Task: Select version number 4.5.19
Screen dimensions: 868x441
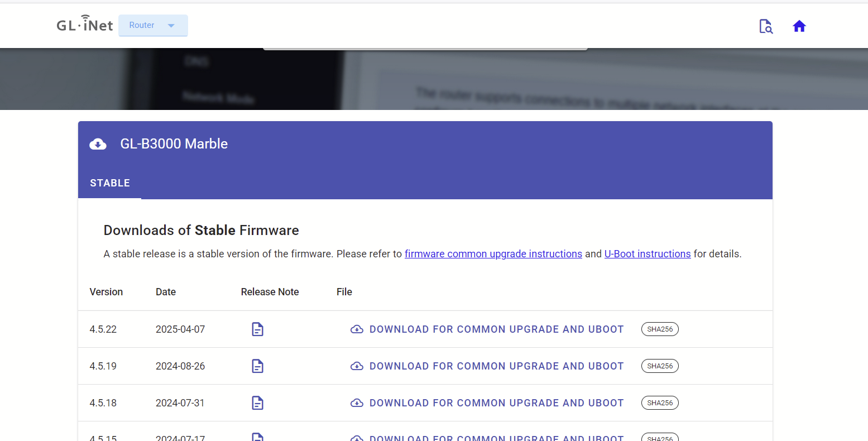Action: pos(103,366)
